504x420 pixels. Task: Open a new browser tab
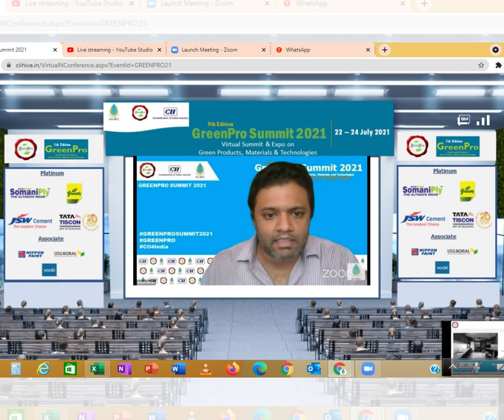click(384, 50)
